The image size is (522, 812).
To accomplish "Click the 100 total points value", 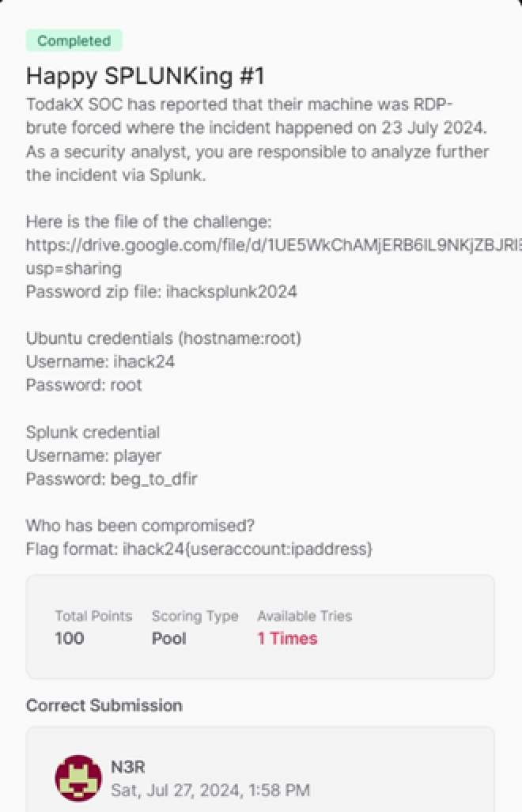I will click(x=70, y=638).
